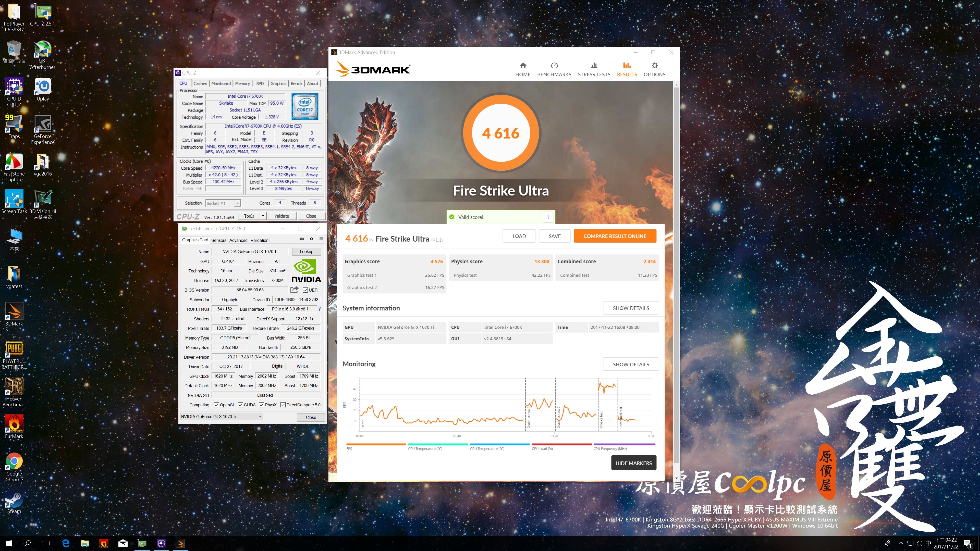Screen dimensions: 980x551
Task: Open 3DMark BENCHMARKS section
Action: pos(554,70)
